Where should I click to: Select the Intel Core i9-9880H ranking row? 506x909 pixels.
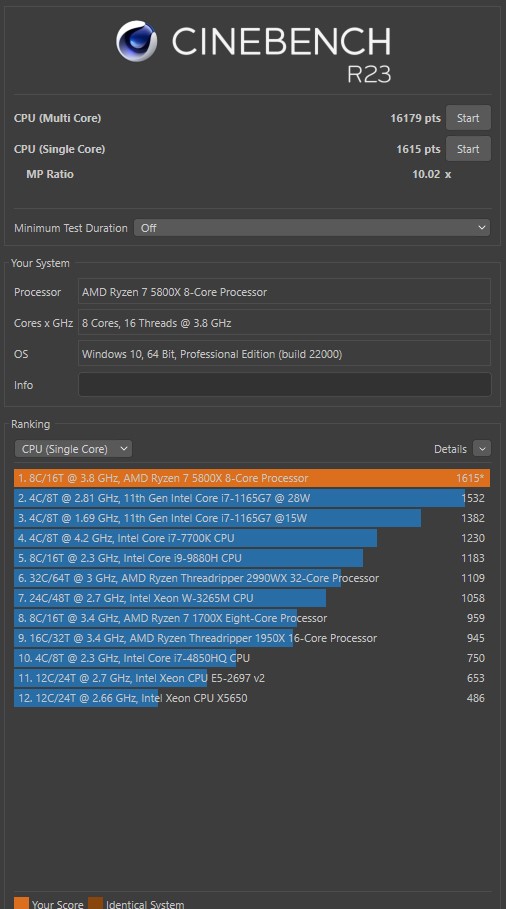(252, 558)
